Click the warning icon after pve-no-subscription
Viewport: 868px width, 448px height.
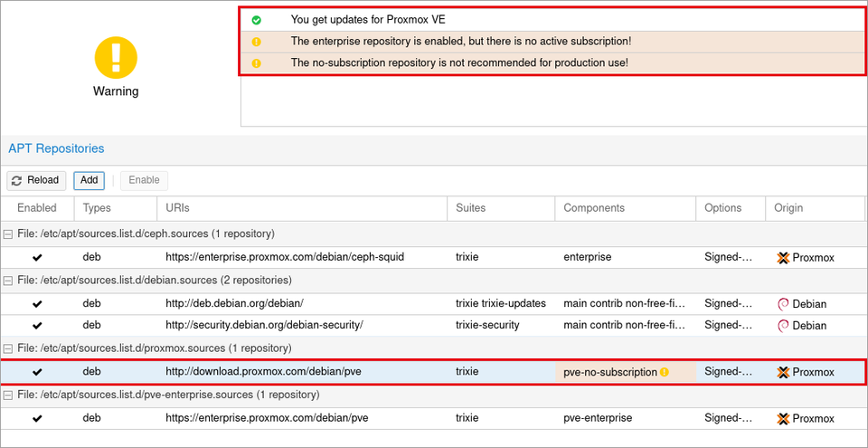pos(665,372)
